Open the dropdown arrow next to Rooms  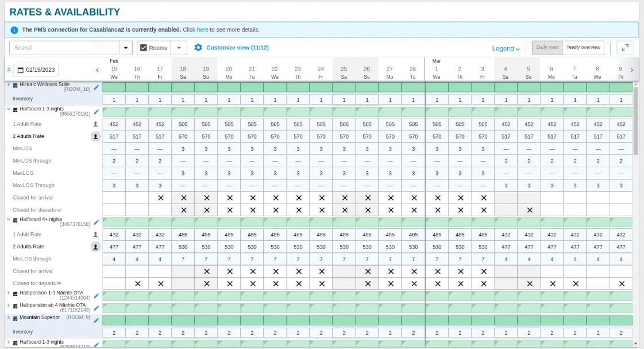[x=179, y=48]
